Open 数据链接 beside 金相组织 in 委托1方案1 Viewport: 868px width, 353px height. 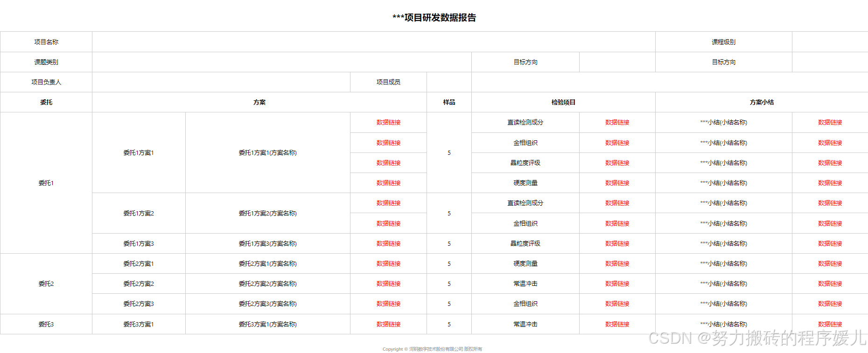click(x=617, y=143)
